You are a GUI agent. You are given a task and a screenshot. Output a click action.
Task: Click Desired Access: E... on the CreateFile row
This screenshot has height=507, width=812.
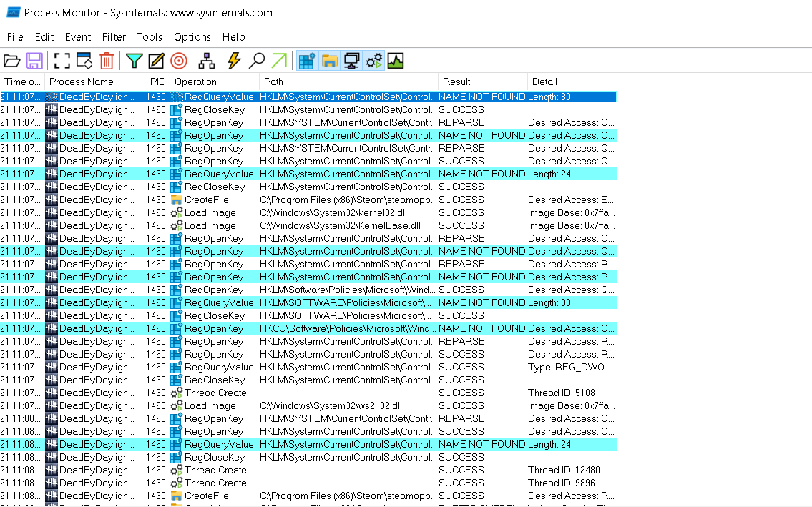pyautogui.click(x=571, y=200)
